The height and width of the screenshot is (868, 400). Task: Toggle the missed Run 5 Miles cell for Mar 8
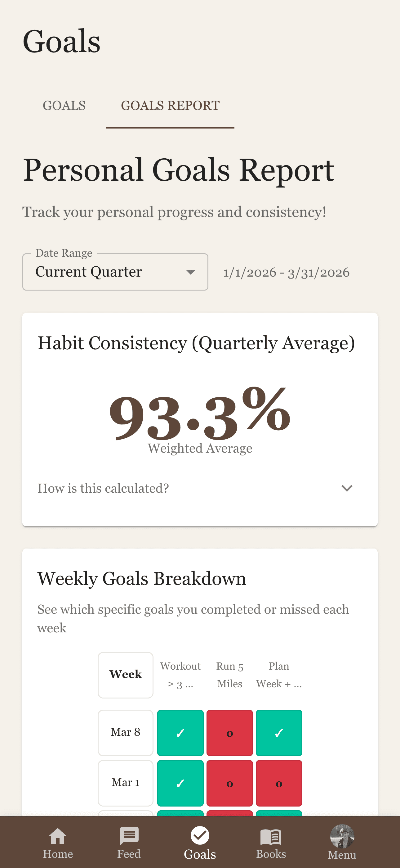[x=230, y=732]
